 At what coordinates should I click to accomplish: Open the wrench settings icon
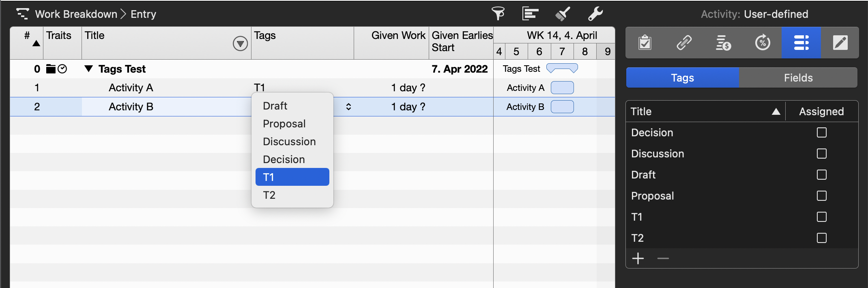pos(595,14)
